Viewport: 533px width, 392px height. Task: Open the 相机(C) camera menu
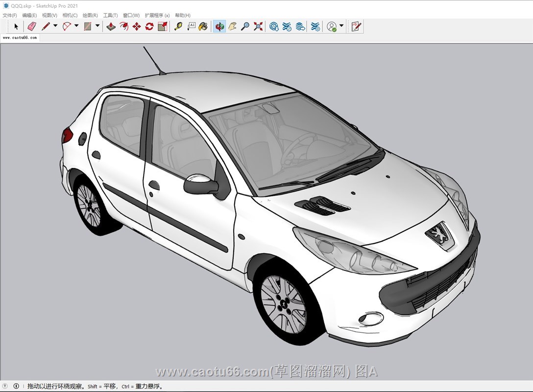70,15
